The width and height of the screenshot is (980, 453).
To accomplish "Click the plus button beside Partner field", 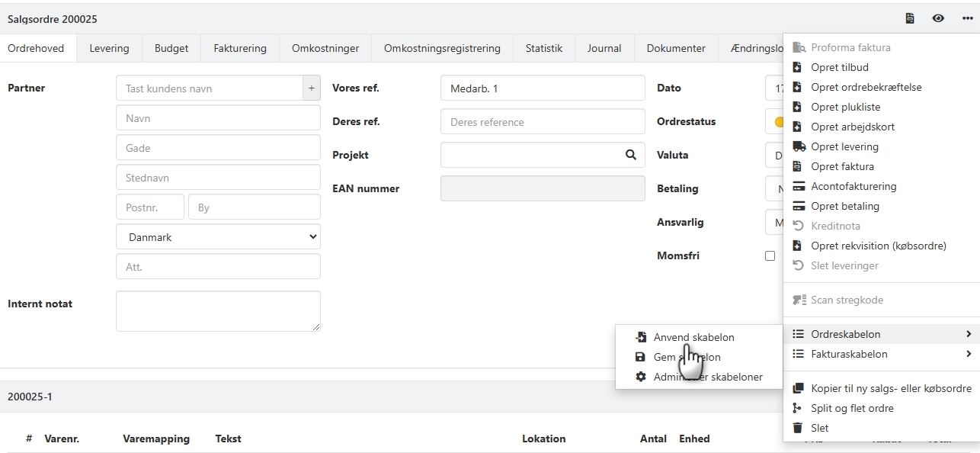I will [311, 88].
